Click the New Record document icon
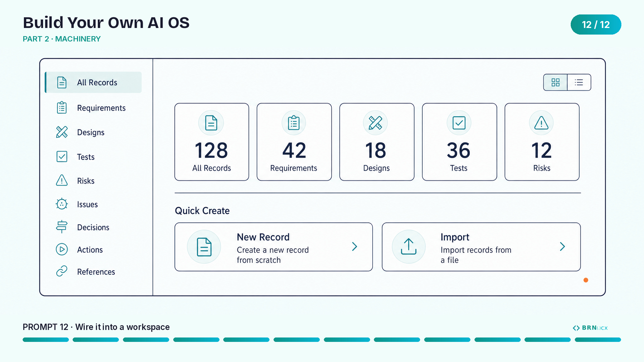This screenshot has height=362, width=644. coord(204,247)
